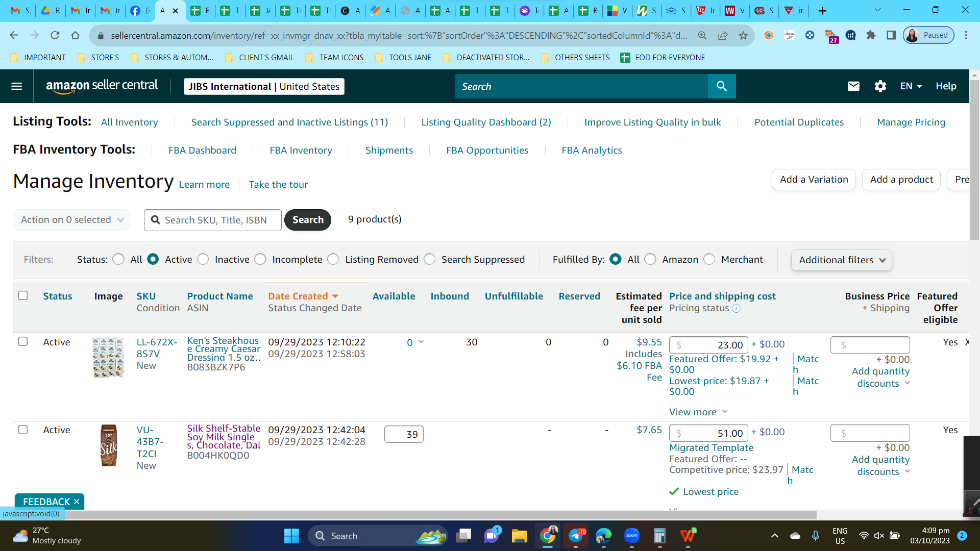The height and width of the screenshot is (551, 980).
Task: Click the Add a Variation button
Action: [814, 180]
